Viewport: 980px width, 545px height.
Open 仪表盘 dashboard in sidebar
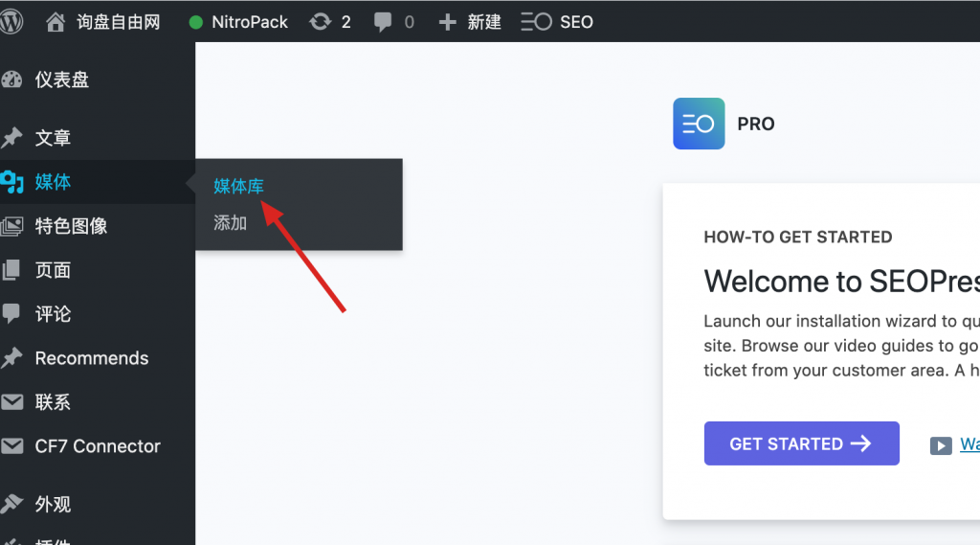[61, 80]
